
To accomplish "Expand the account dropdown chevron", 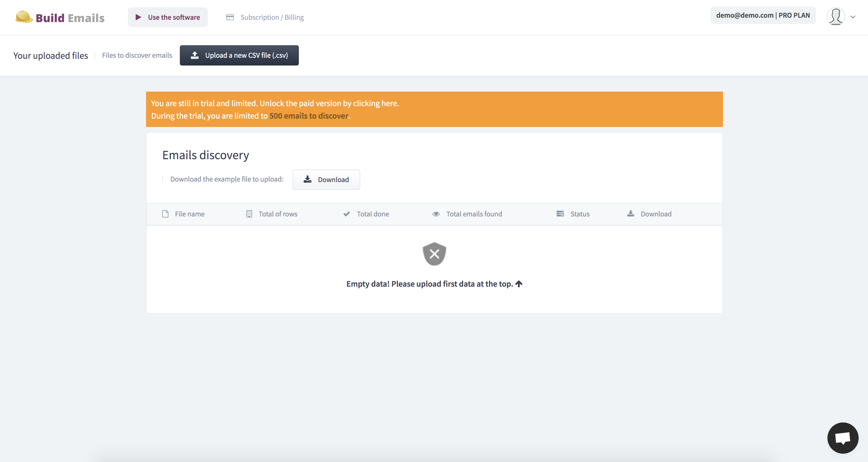I will (853, 17).
